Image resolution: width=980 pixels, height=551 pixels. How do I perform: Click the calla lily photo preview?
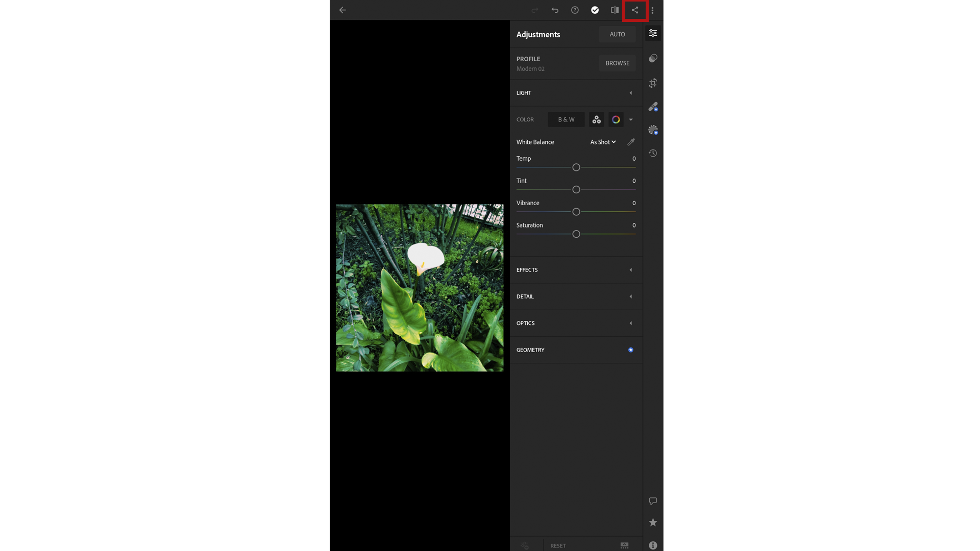pos(420,288)
